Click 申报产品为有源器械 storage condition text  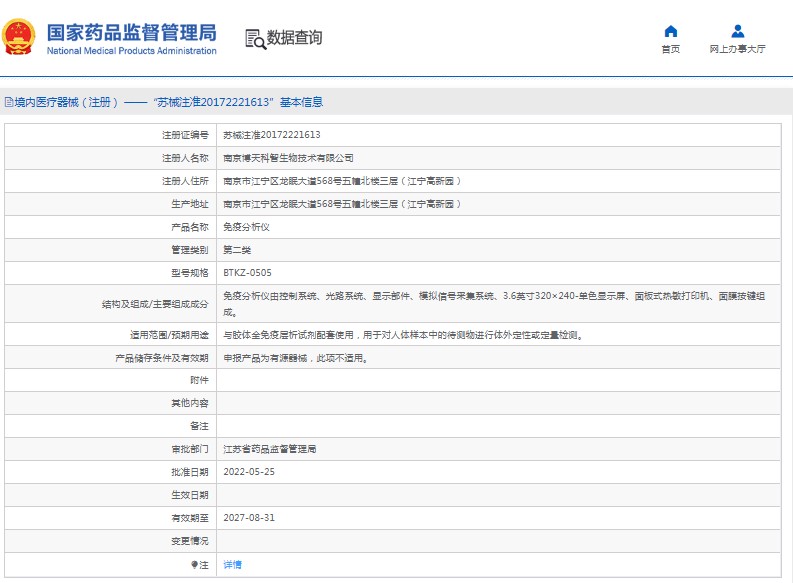(295, 358)
